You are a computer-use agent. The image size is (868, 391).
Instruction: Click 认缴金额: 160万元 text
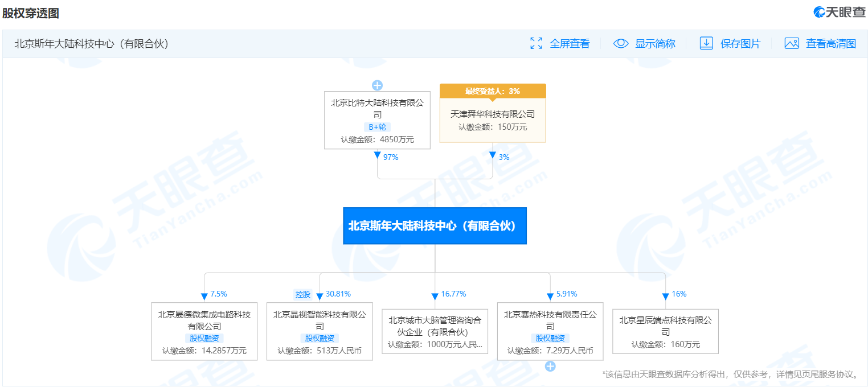[665, 344]
